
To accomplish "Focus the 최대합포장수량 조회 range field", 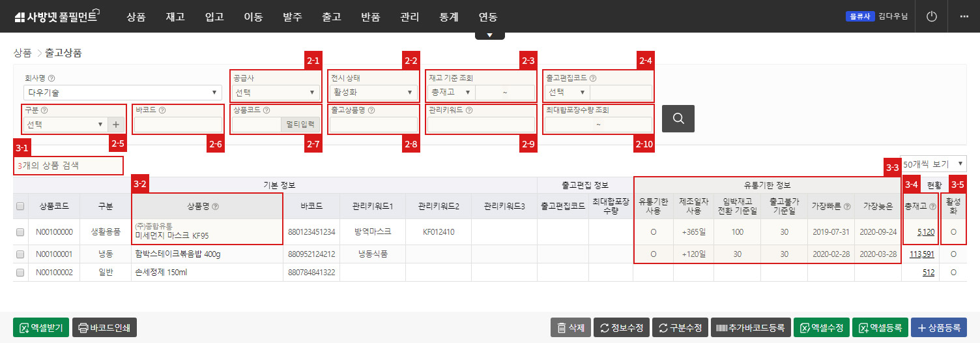I will coord(598,124).
